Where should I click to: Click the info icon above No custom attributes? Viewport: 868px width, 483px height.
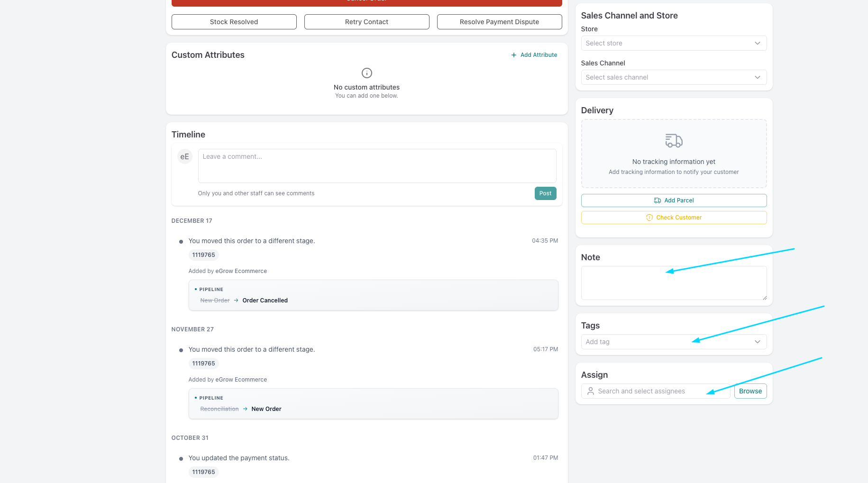pos(367,73)
